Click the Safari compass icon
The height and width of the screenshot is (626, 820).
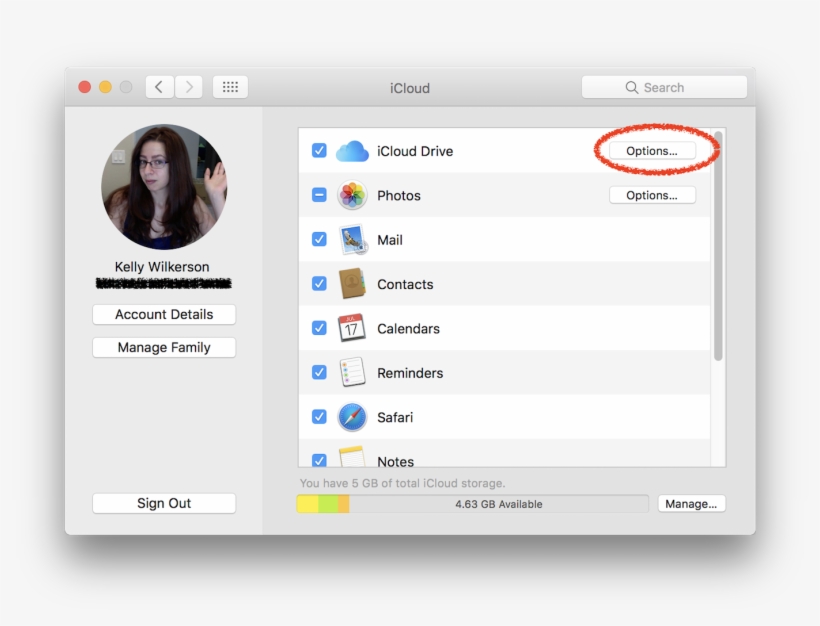tap(352, 417)
